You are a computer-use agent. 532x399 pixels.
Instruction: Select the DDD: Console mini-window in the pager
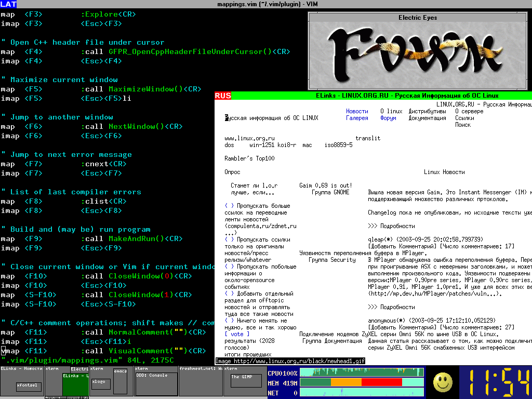[156, 384]
